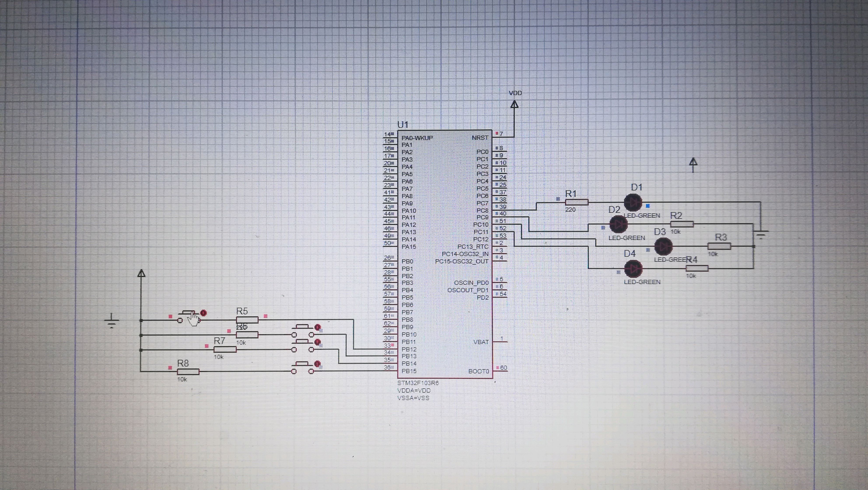Click the VDD terminal label
This screenshot has width=868, height=490.
tap(515, 93)
